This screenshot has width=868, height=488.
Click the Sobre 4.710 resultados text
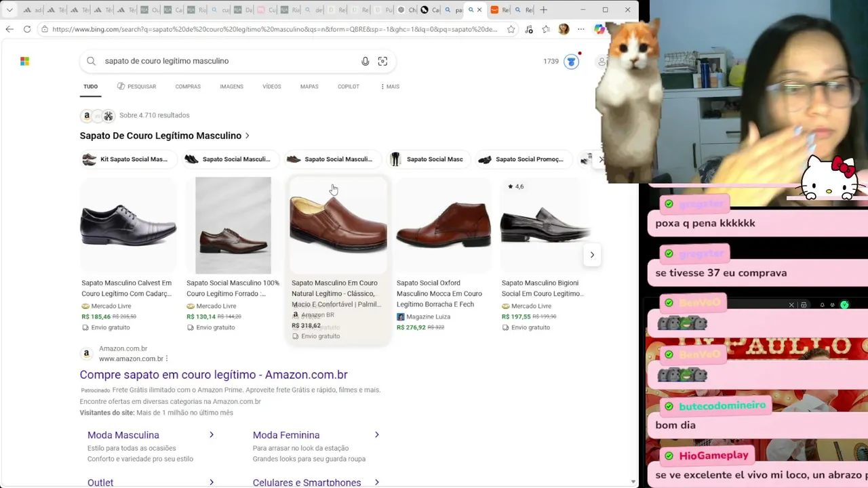pyautogui.click(x=155, y=115)
